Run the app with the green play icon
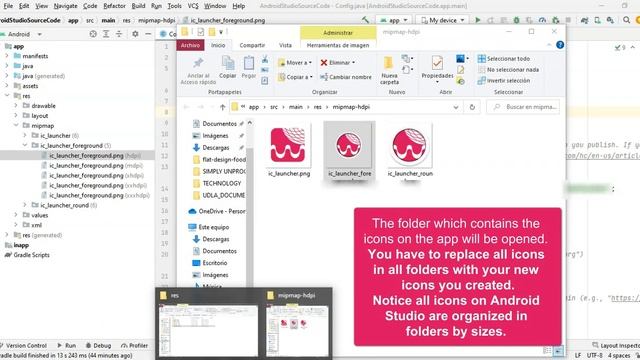The width and height of the screenshot is (640, 360). tap(478, 20)
